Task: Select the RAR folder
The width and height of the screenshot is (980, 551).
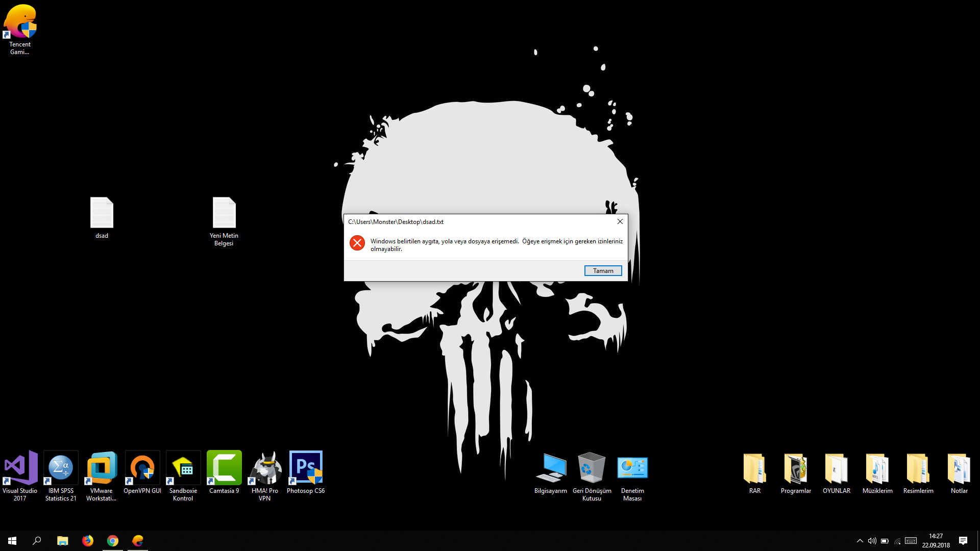Action: pos(755,473)
